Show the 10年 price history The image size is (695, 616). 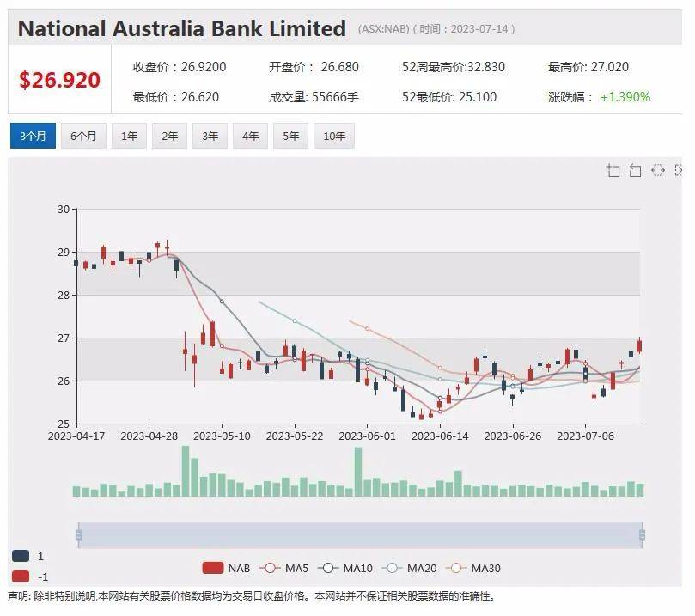click(334, 137)
